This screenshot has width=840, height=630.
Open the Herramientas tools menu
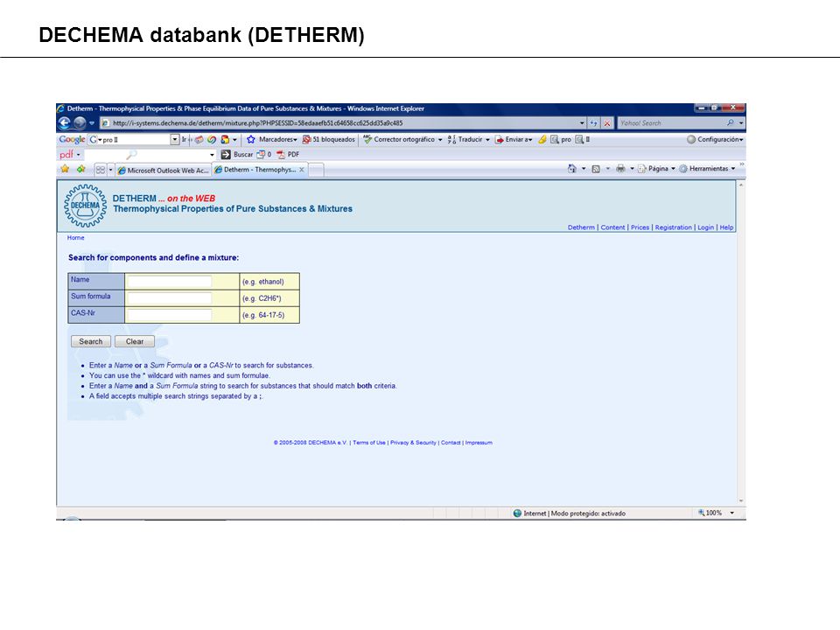point(707,169)
